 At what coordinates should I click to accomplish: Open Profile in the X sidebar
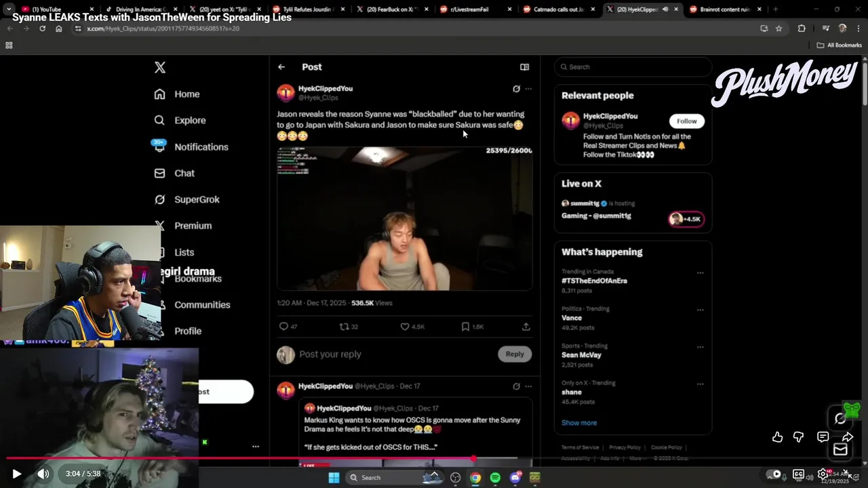178,331
